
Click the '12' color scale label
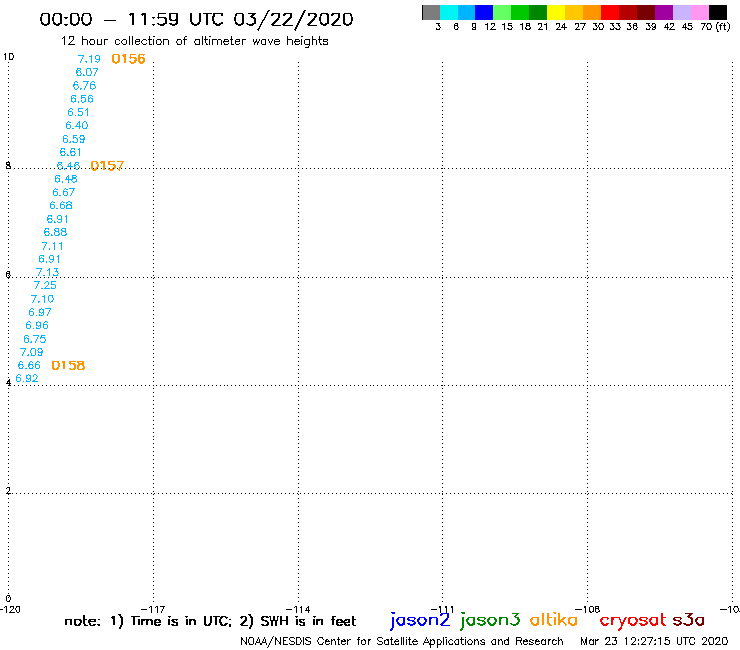(490, 27)
